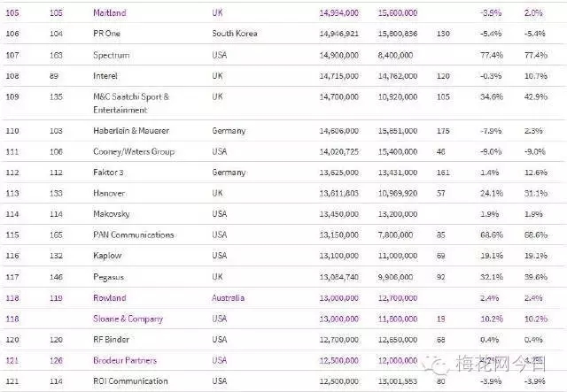Open the Rowland agency link
The image size is (567, 392).
(109, 298)
